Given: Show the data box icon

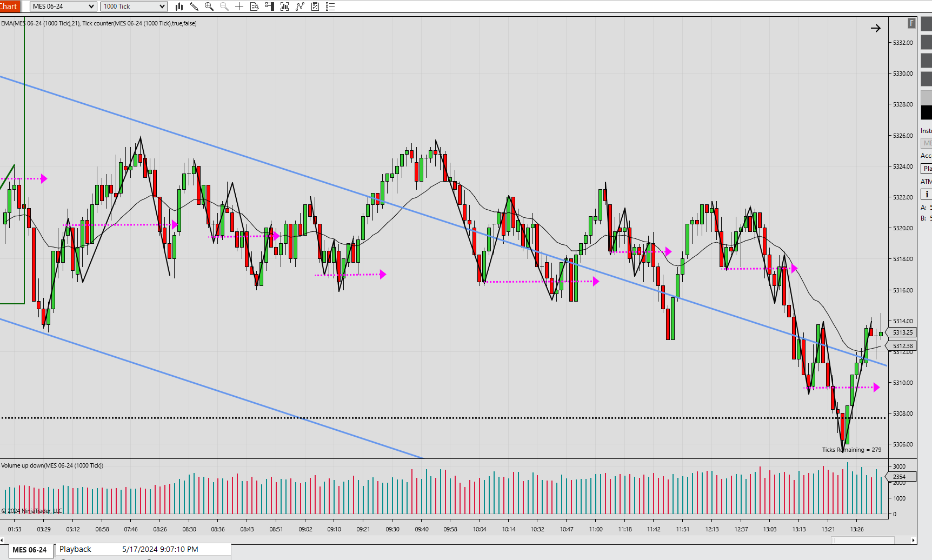Looking at the screenshot, I should point(255,6).
